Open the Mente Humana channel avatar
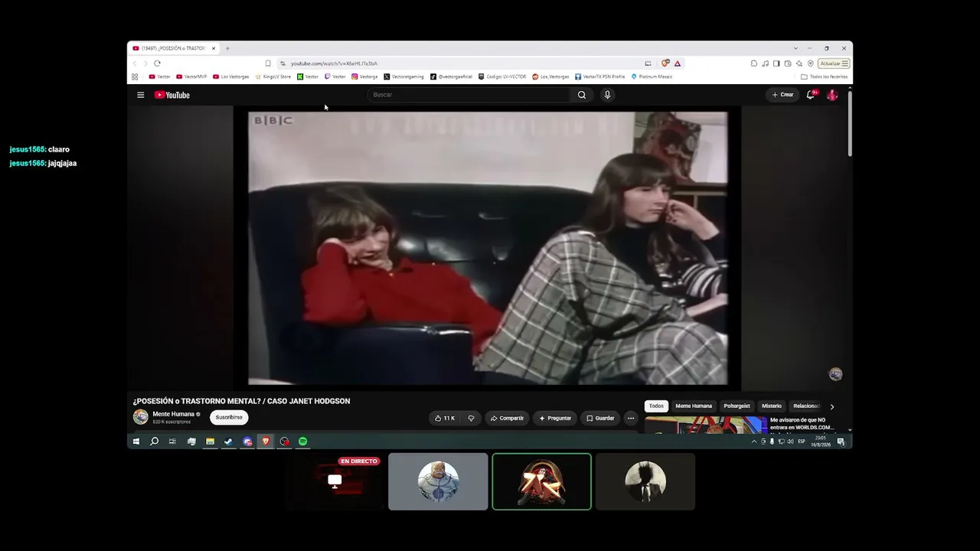The image size is (980, 551). click(141, 417)
